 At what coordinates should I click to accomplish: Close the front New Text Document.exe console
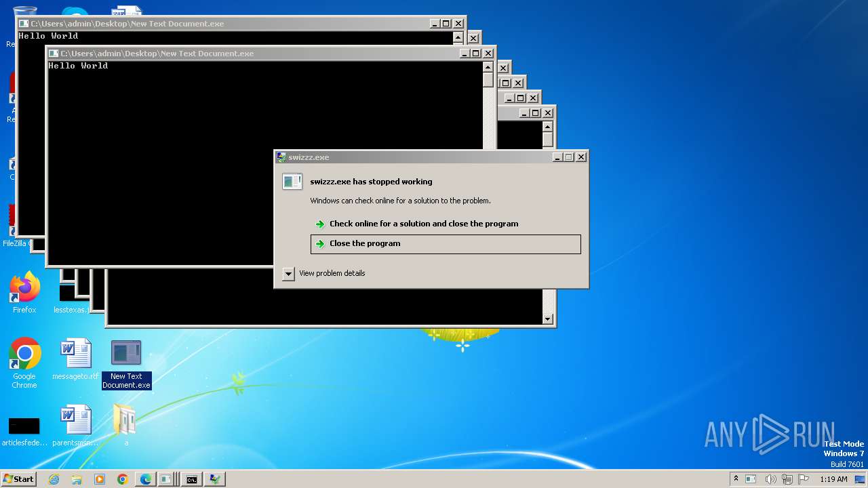pyautogui.click(x=489, y=54)
